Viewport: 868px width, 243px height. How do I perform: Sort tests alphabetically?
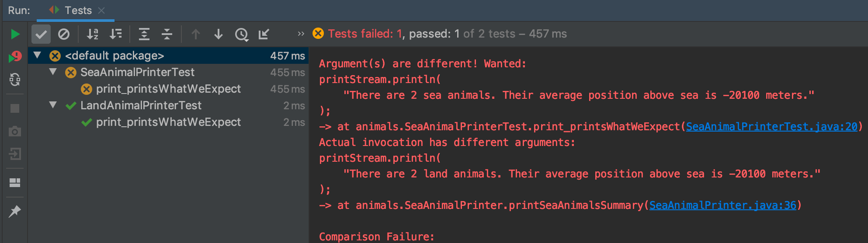(93, 34)
